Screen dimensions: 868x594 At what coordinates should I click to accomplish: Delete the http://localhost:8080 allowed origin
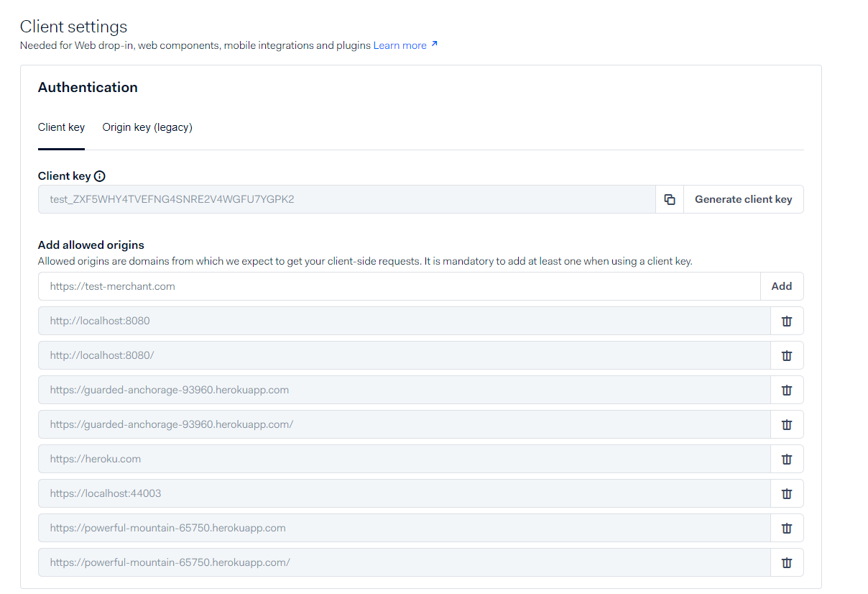[787, 321]
